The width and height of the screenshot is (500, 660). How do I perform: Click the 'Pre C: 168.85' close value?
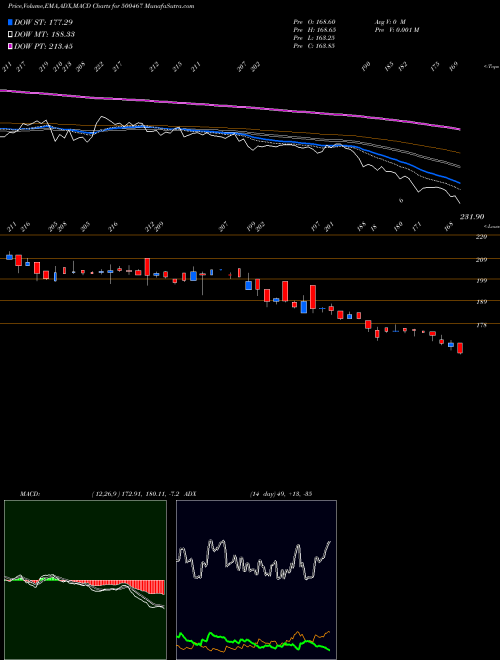coord(314,46)
